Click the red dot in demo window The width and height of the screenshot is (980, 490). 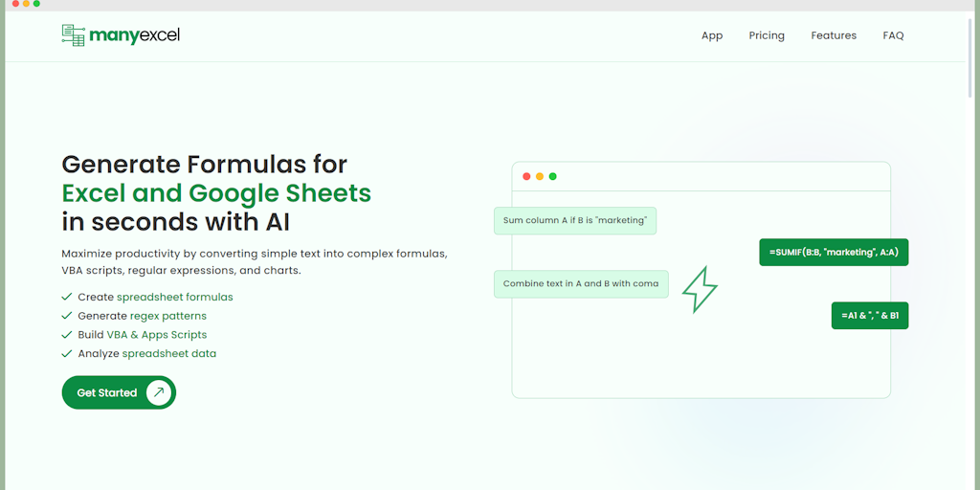tap(526, 176)
